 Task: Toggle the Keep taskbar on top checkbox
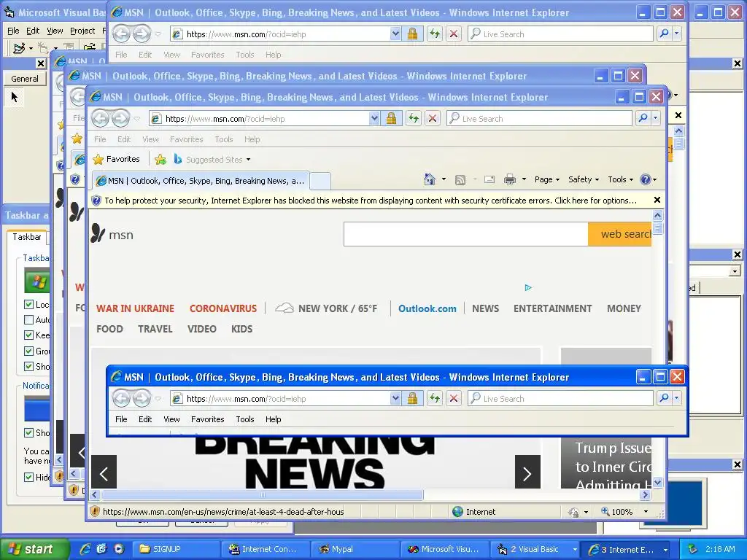click(28, 335)
